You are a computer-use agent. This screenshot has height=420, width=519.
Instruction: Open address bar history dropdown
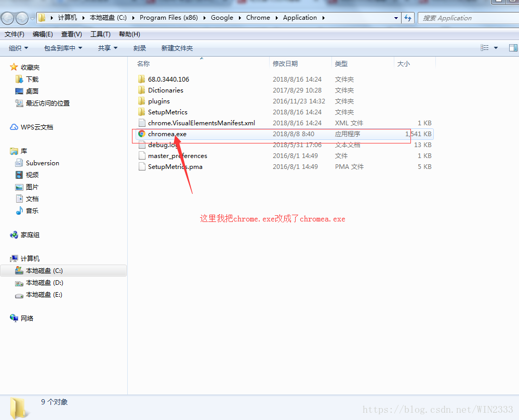click(396, 18)
